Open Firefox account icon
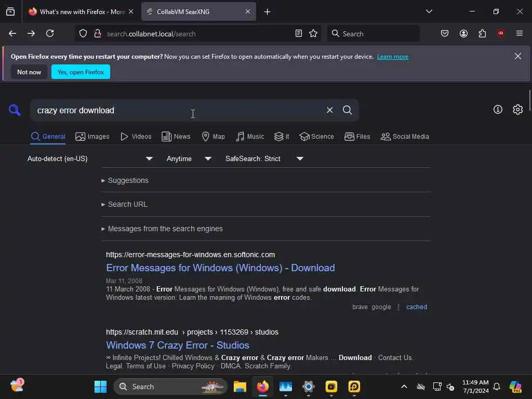 point(463,33)
